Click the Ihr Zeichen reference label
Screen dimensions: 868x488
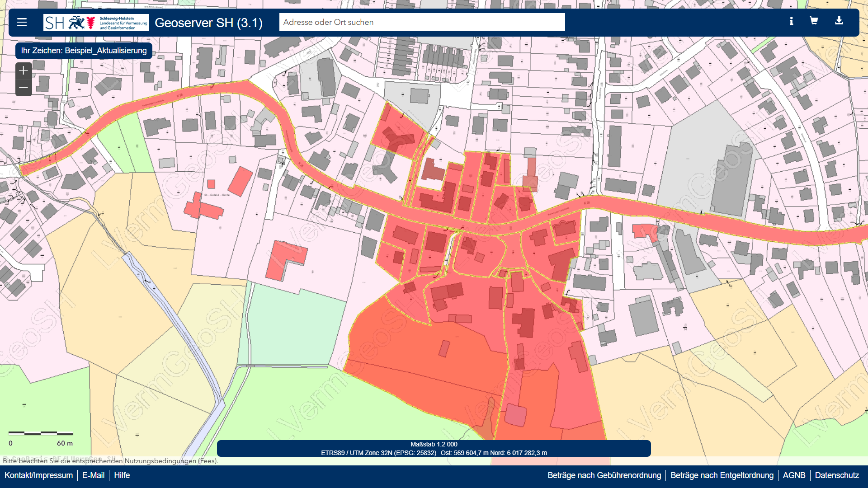pyautogui.click(x=84, y=51)
